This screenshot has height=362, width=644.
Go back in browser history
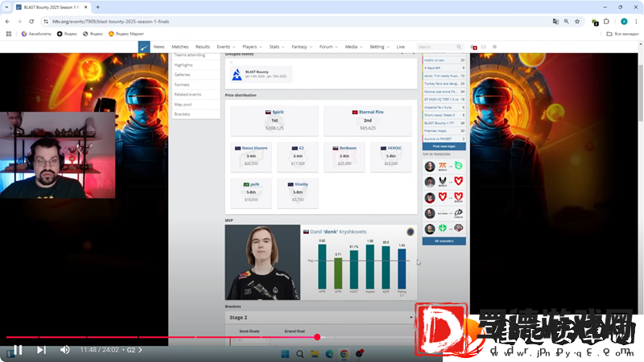click(x=7, y=22)
